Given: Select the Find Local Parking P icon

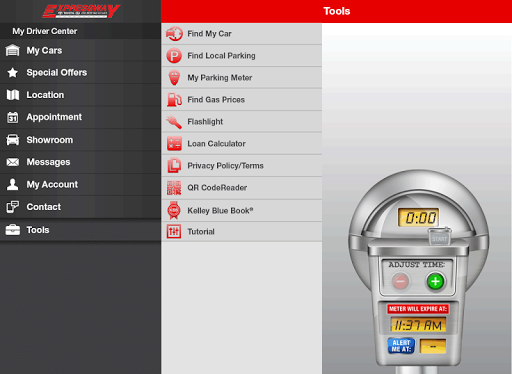Looking at the screenshot, I should point(174,56).
